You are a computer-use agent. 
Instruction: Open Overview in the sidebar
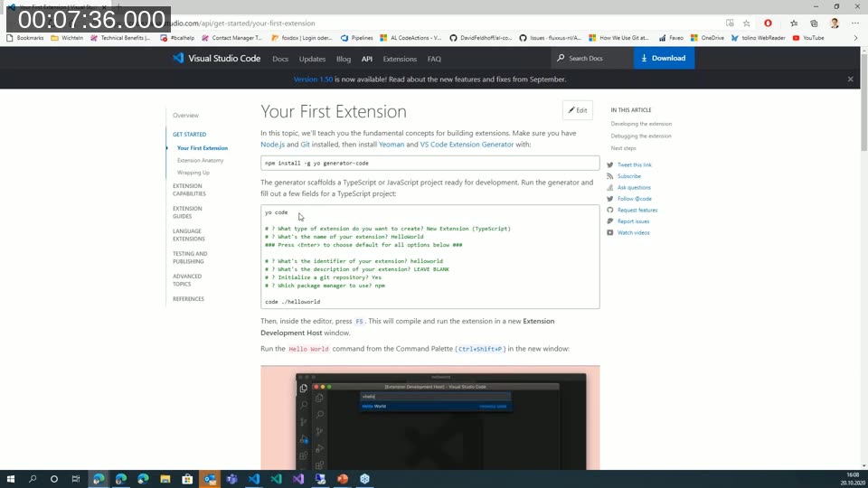(185, 115)
